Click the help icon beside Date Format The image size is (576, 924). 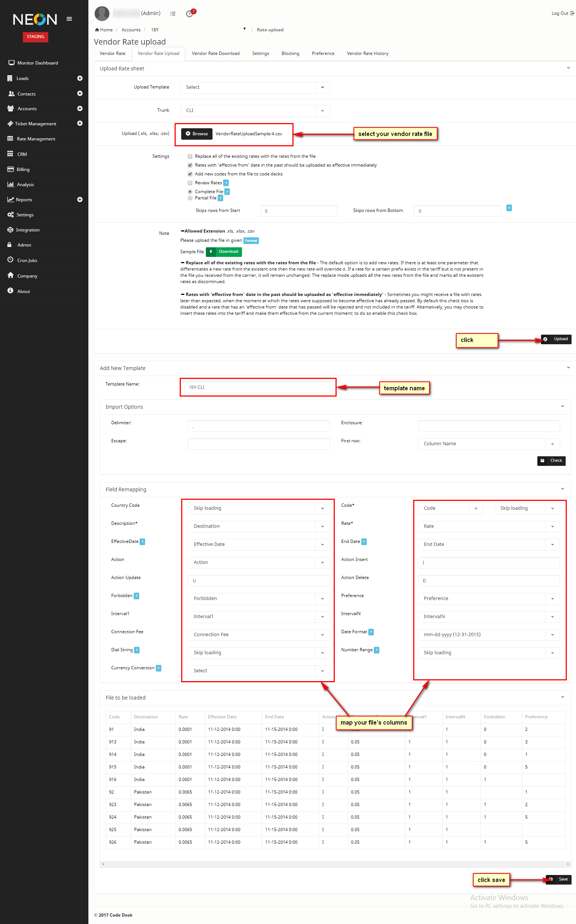[x=371, y=632]
